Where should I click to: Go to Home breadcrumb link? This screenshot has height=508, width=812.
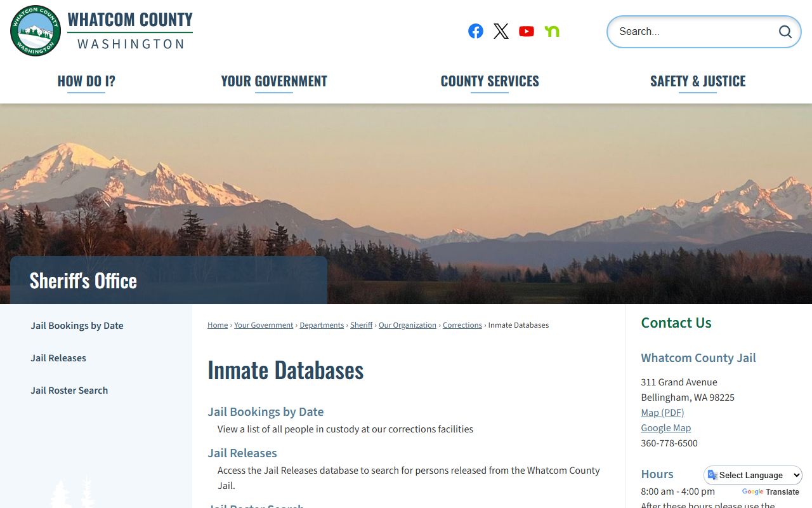click(x=218, y=325)
